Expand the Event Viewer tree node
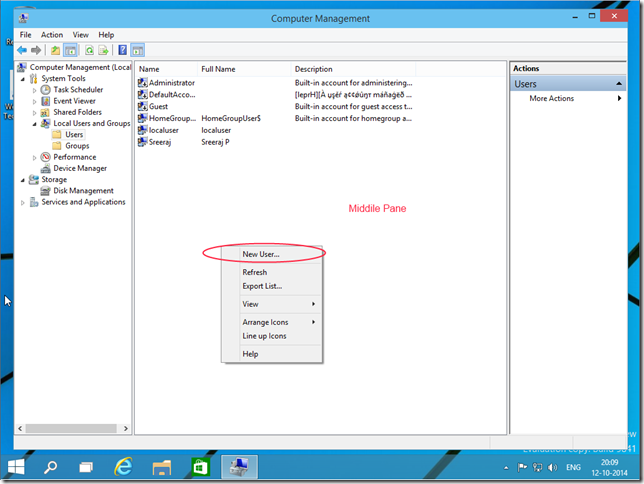Viewport: 644px width, 484px height. [x=34, y=101]
